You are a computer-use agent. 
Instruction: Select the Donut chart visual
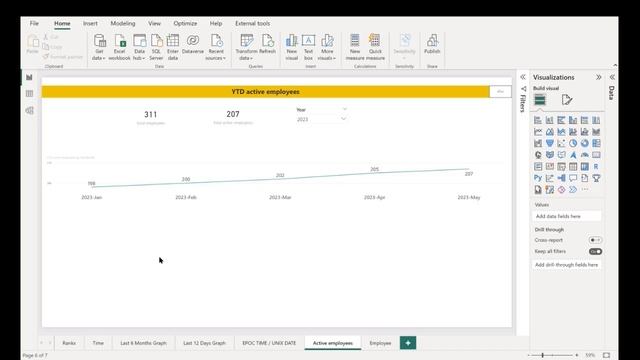point(585,143)
